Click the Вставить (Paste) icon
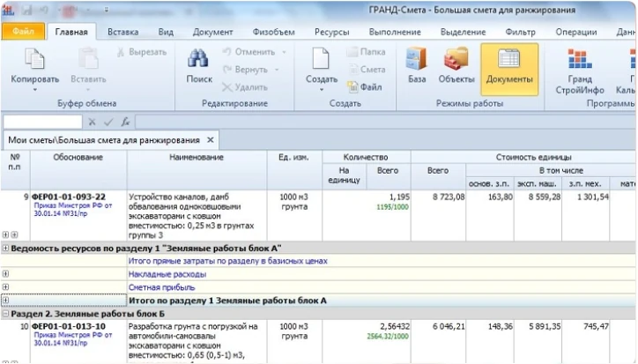The width and height of the screenshot is (638, 364). 88,59
